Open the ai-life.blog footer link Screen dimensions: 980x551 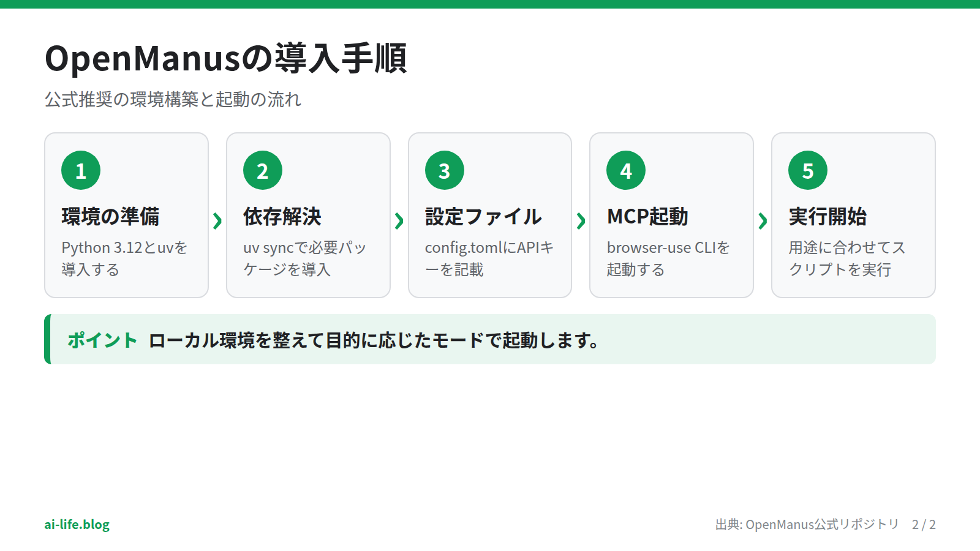77,525
